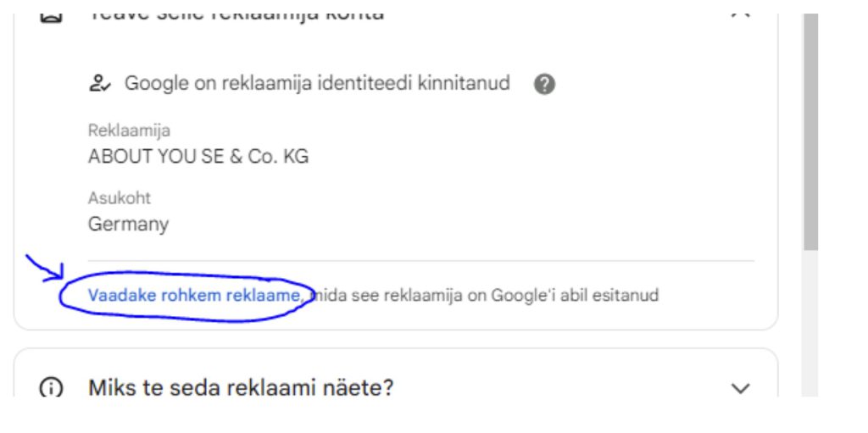Click the hand-drawn blue arrow annotation
The width and height of the screenshot is (868, 433).
click(46, 269)
